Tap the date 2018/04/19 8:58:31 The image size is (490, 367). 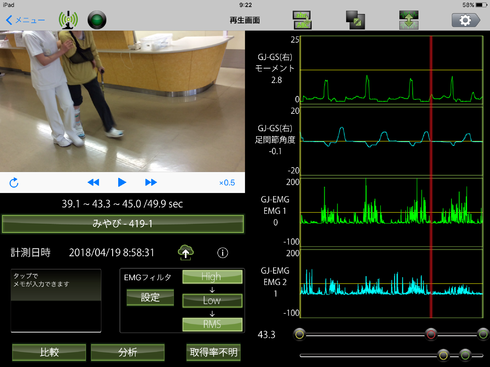[112, 253]
